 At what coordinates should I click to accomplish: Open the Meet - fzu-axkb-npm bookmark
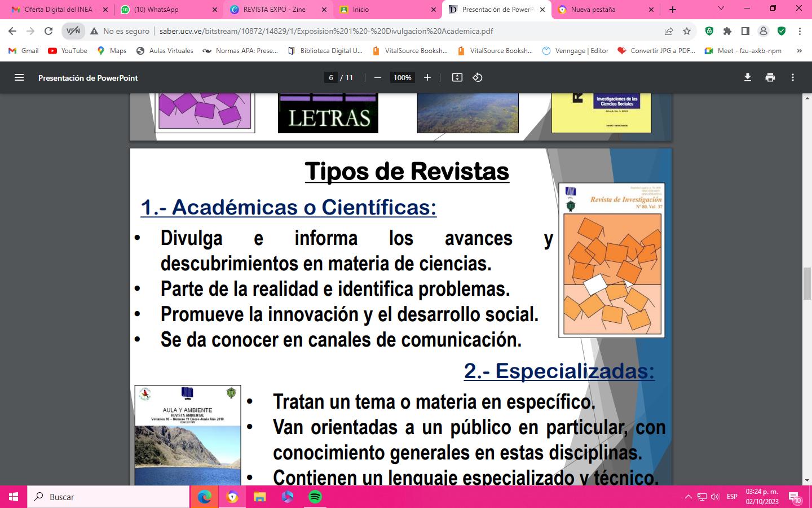tap(743, 51)
